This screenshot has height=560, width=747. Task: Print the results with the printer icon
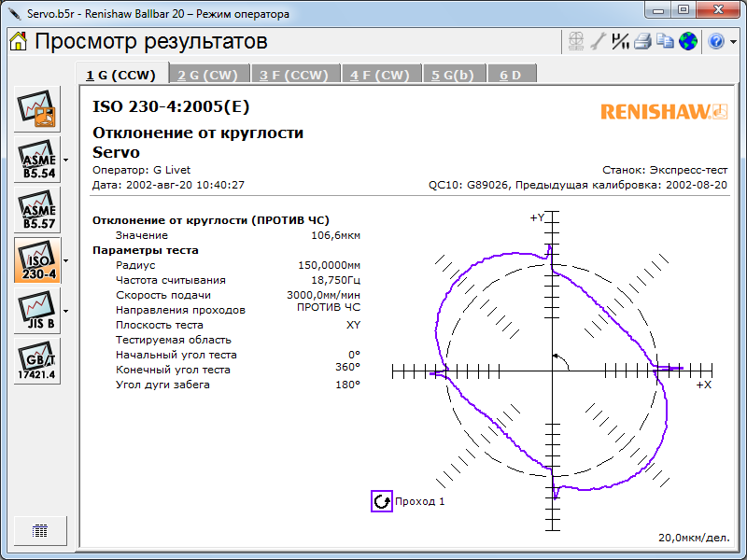coord(642,41)
